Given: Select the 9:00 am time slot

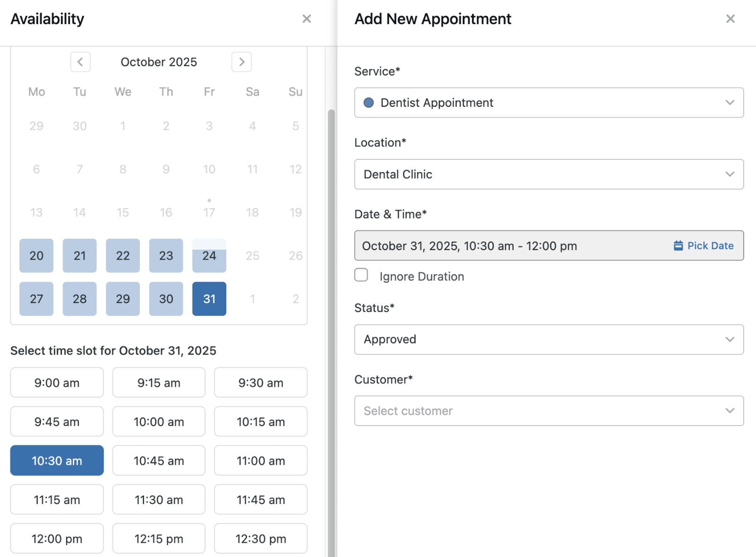Looking at the screenshot, I should click(x=57, y=383).
